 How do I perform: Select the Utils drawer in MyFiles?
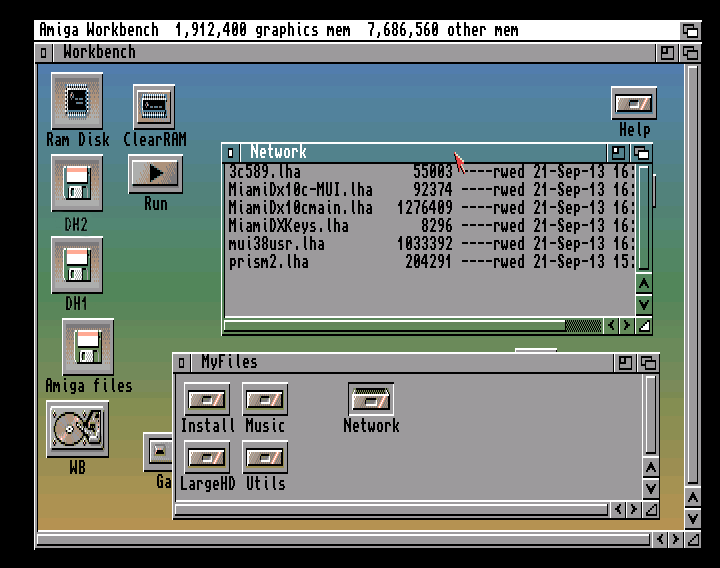pyautogui.click(x=265, y=457)
